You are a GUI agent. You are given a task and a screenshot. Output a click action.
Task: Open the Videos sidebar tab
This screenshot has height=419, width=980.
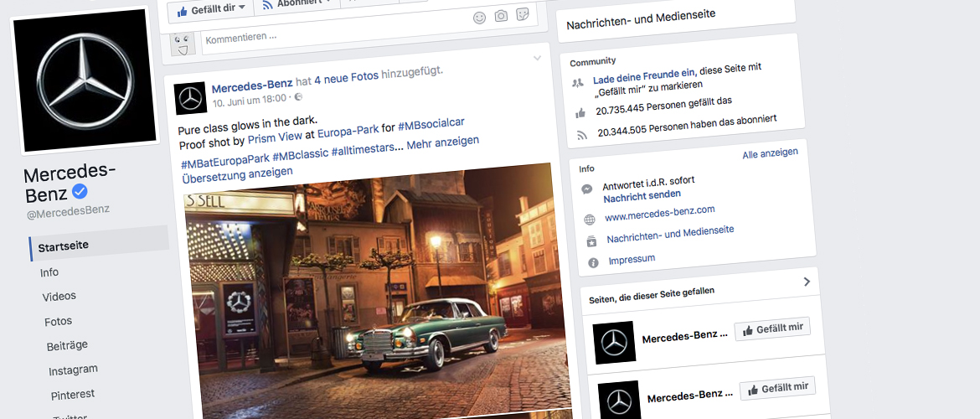click(59, 297)
